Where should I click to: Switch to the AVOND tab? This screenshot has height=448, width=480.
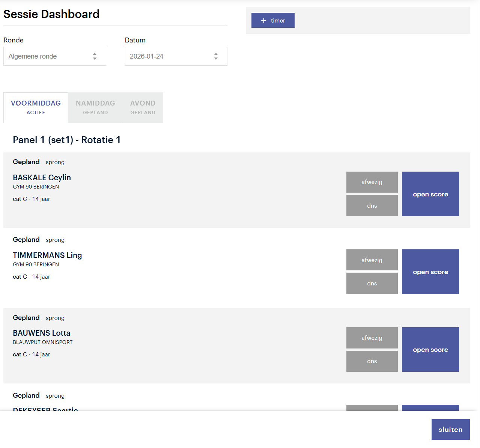(x=143, y=107)
